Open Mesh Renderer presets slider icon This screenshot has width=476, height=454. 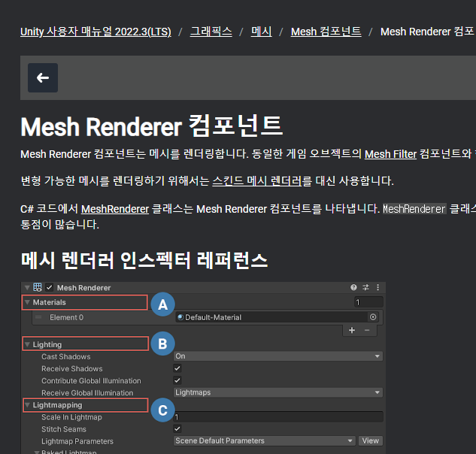coord(365,287)
